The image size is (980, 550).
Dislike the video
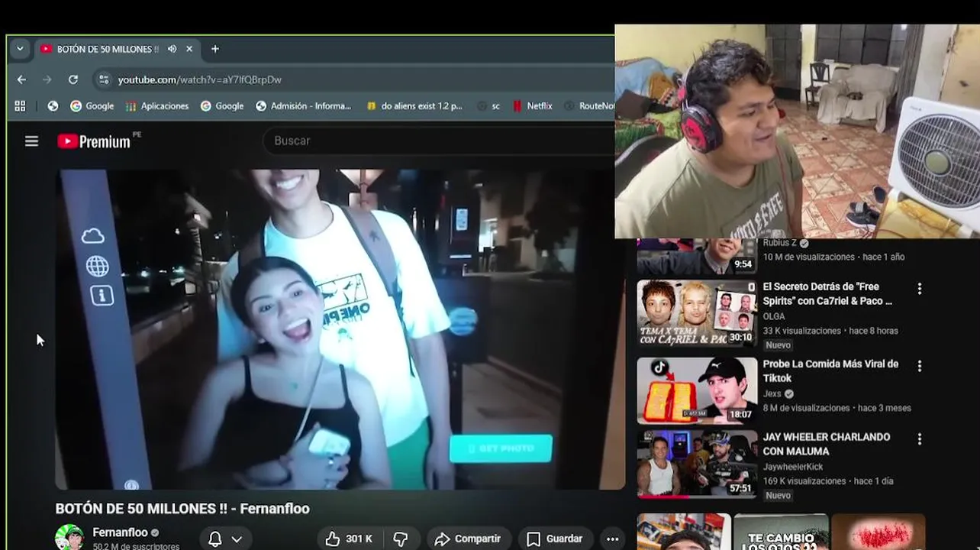tap(401, 539)
